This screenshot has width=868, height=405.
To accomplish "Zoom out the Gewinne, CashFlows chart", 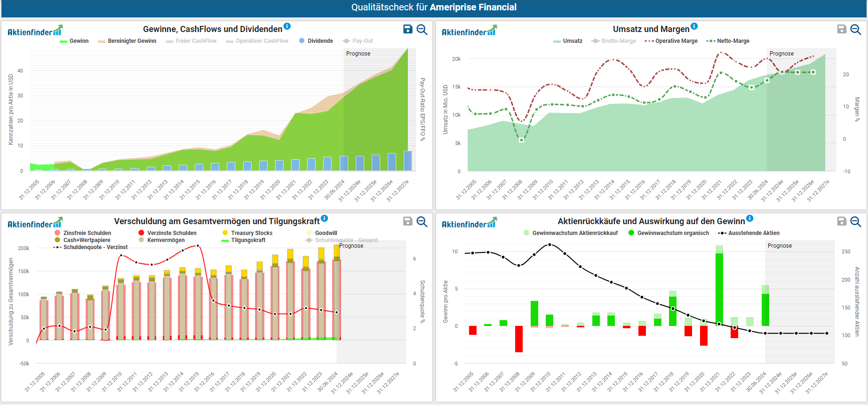I will tap(422, 29).
